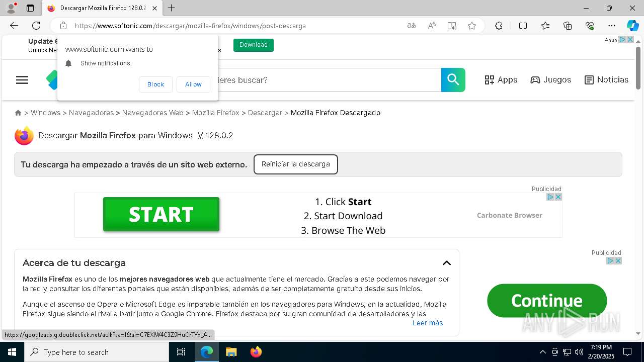
Task: Close the top banner ad X
Action: [630, 40]
